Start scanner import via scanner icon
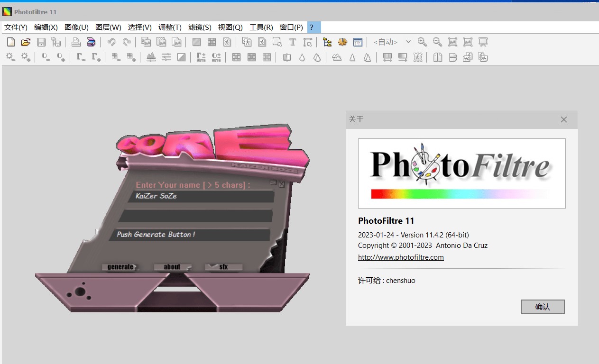599x364 pixels. (91, 42)
